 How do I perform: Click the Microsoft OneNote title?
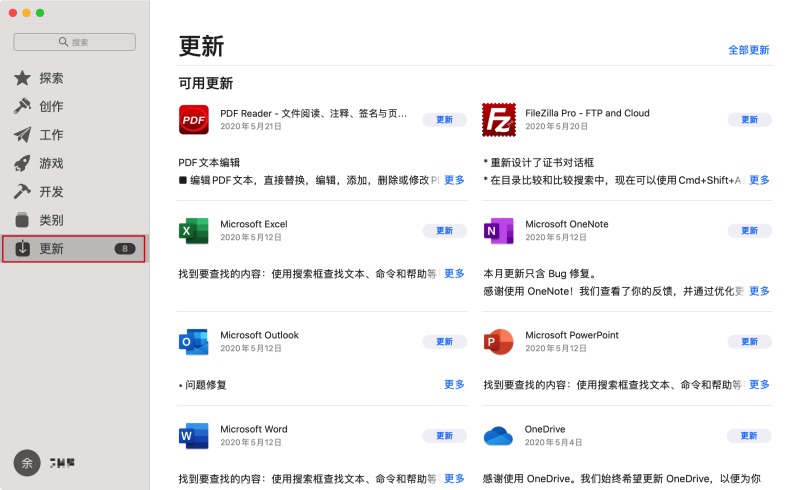[567, 224]
